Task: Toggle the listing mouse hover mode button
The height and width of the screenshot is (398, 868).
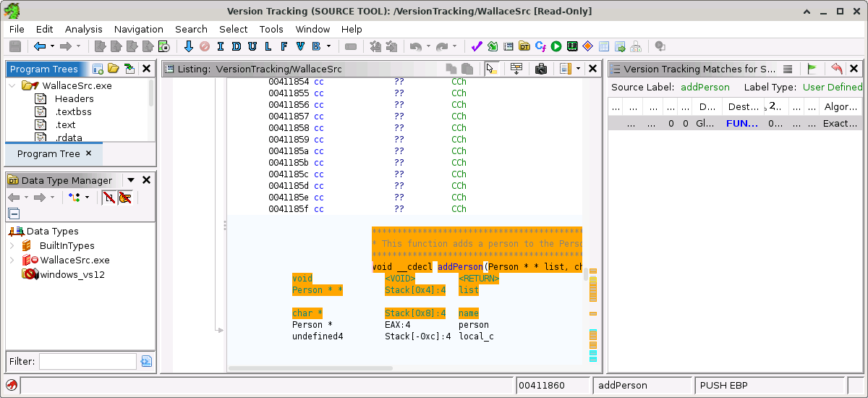Action: pos(492,69)
